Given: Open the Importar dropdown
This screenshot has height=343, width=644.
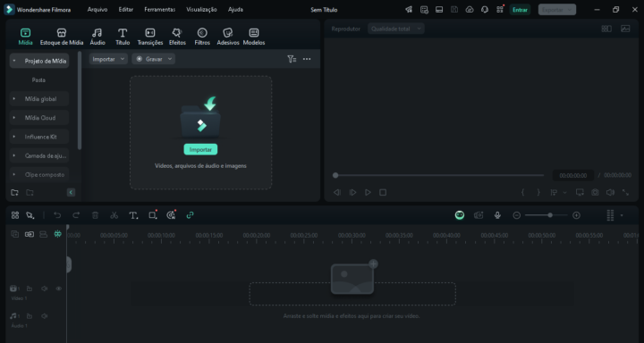Looking at the screenshot, I should click(x=108, y=59).
